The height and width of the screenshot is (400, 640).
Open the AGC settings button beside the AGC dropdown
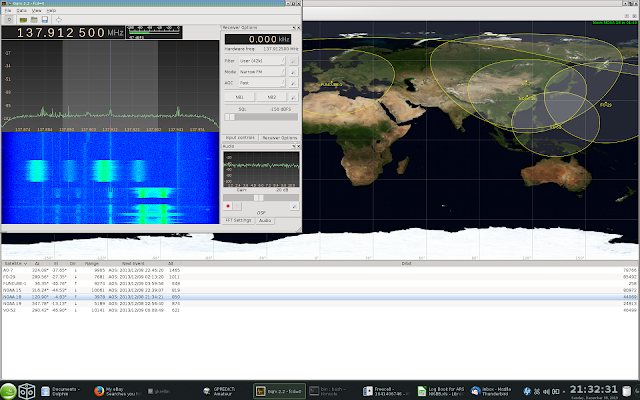pyautogui.click(x=292, y=83)
